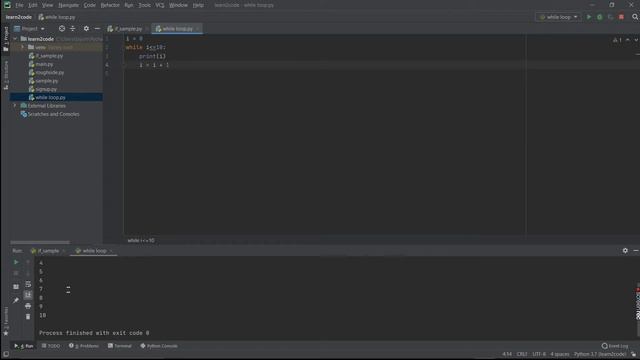Expand the venv folder
This screenshot has width=640, height=360.
pos(22,47)
